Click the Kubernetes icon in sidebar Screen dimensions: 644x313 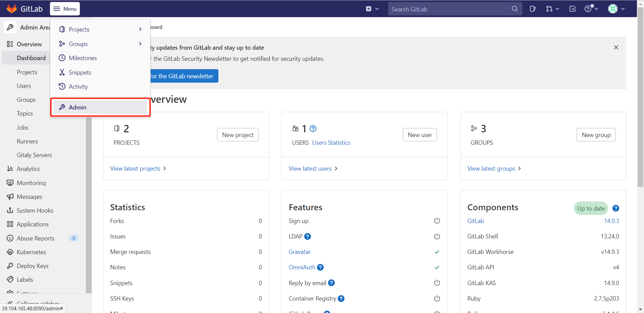point(10,252)
